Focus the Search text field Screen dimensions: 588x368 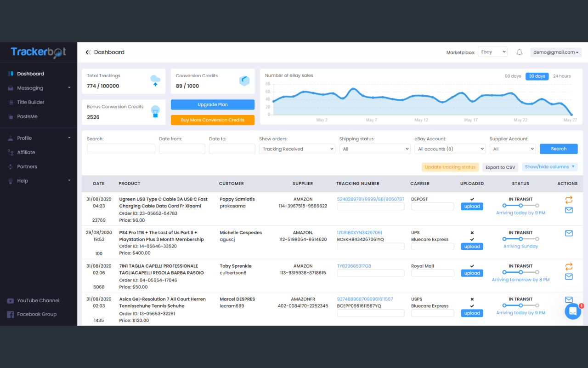[121, 149]
